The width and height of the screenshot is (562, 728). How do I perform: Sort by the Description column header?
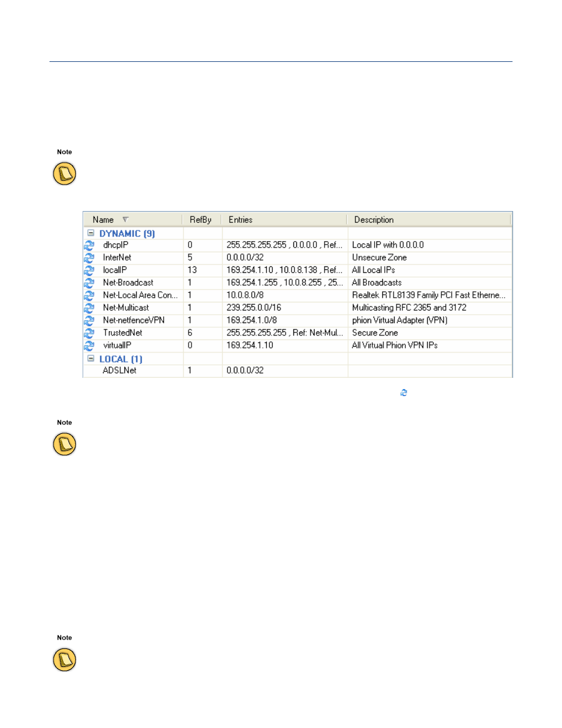(x=429, y=220)
